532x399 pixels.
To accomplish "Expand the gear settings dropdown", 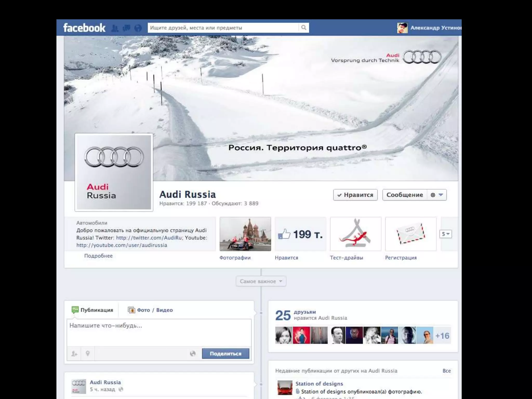I will point(437,195).
